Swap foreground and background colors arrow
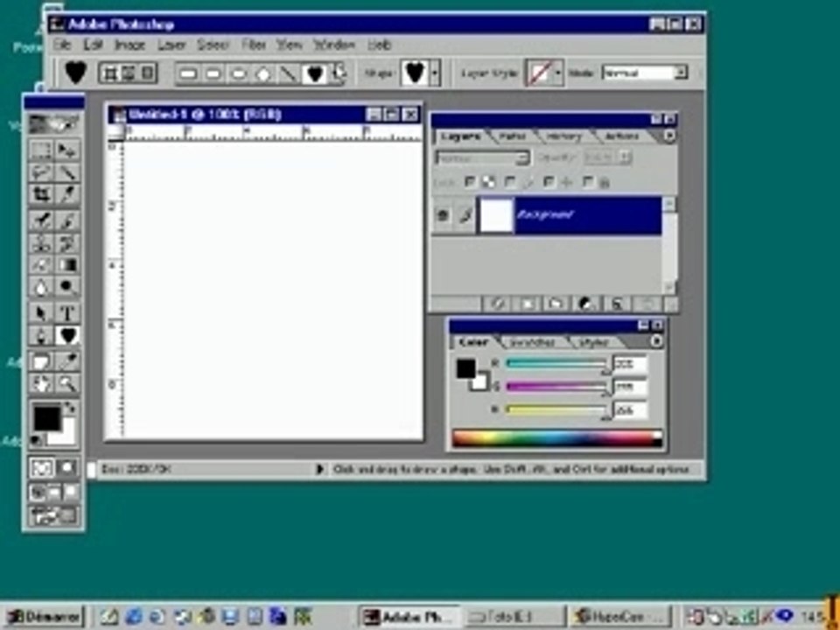This screenshot has height=630, width=840. tap(71, 409)
